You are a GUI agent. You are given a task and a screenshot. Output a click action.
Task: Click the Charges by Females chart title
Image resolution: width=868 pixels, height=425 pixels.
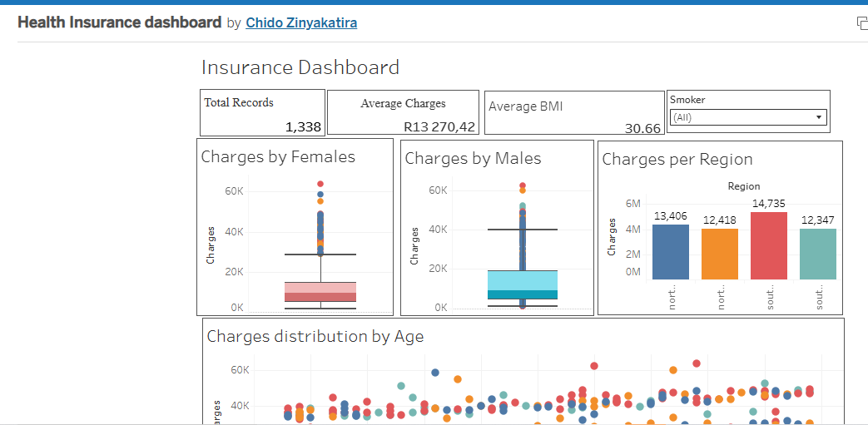(278, 156)
